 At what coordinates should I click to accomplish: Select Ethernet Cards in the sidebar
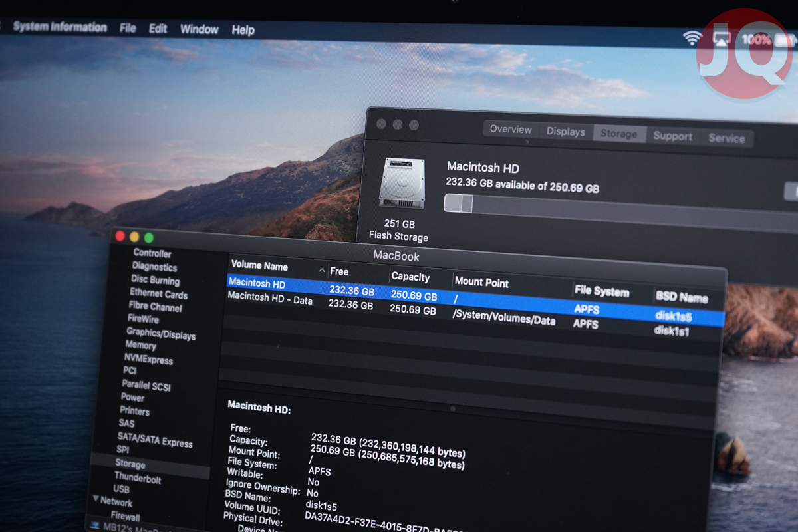point(158,293)
